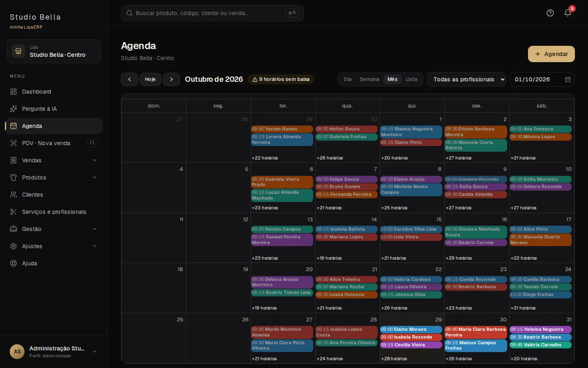
Task: Open the date picker calendar icon
Action: [x=568, y=79]
